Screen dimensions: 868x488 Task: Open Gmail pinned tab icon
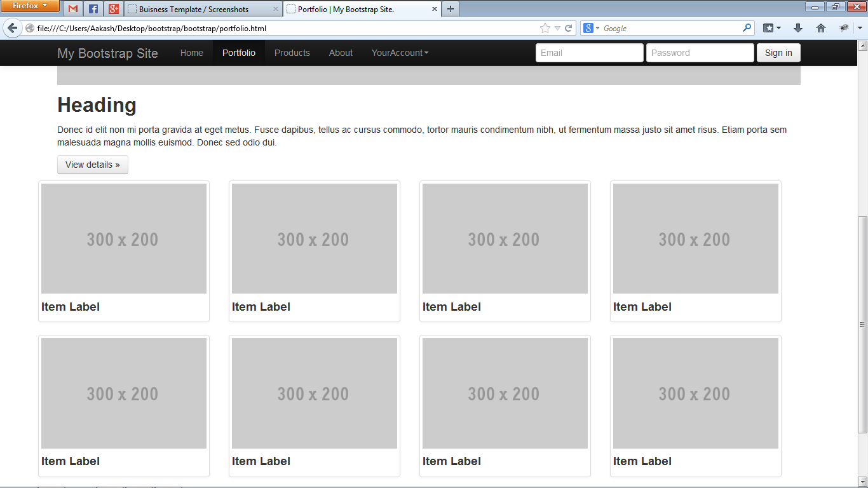pos(73,9)
